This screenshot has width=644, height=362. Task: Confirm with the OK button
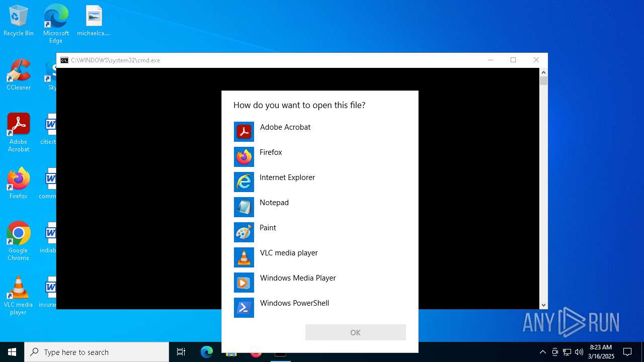click(x=356, y=332)
